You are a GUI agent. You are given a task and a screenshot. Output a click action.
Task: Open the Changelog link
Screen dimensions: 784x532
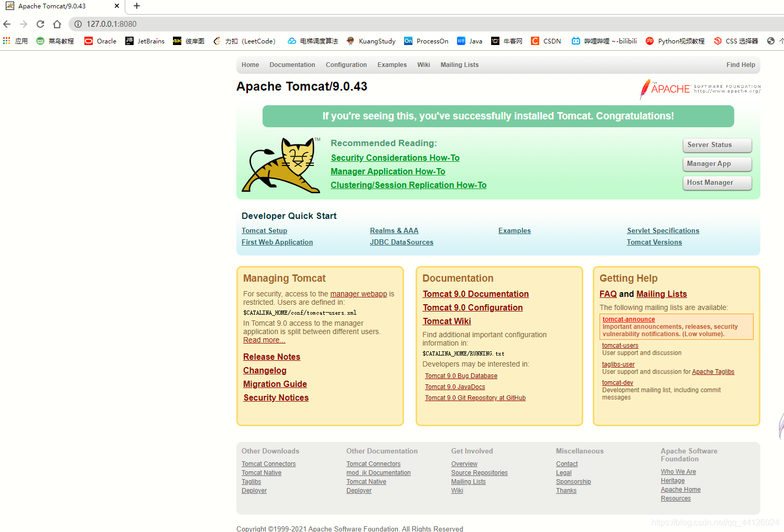pyautogui.click(x=265, y=370)
